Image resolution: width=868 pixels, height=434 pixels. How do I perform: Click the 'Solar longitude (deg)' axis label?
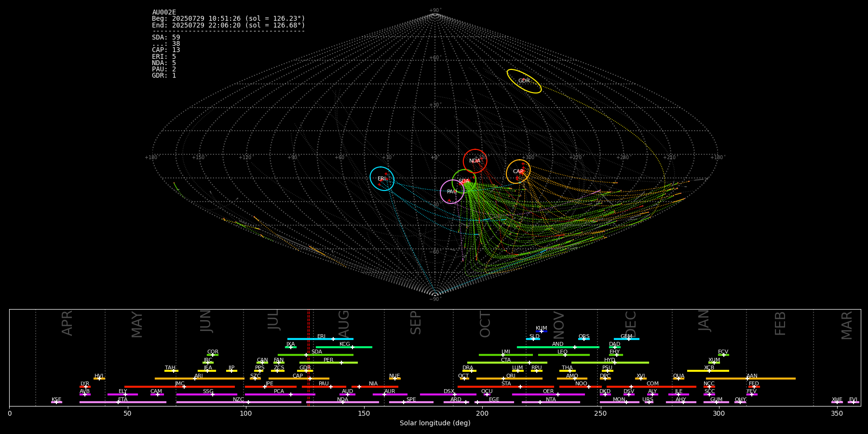(x=435, y=423)
